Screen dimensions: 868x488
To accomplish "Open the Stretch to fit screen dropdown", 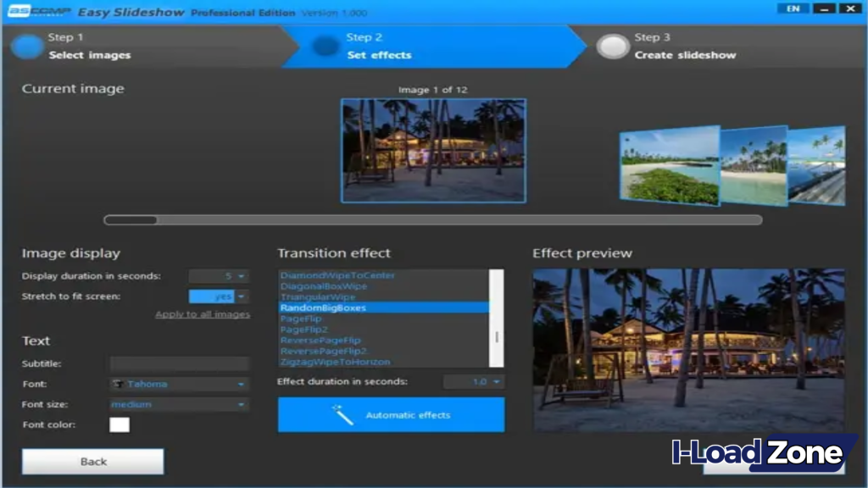I will (242, 295).
